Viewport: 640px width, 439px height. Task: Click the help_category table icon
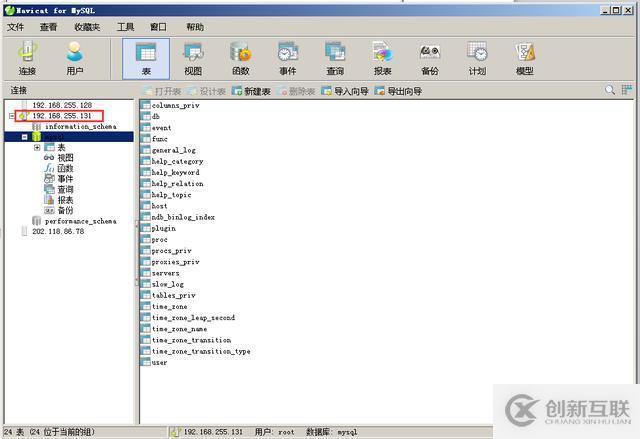[x=146, y=161]
